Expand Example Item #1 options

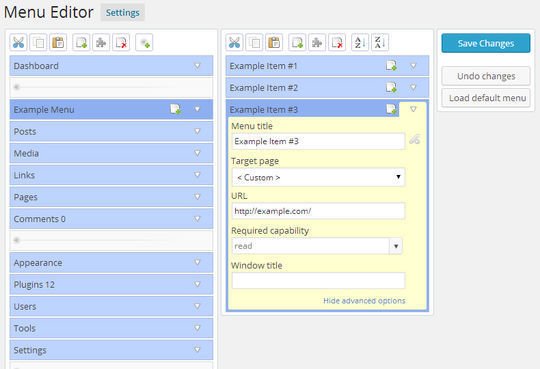click(413, 65)
